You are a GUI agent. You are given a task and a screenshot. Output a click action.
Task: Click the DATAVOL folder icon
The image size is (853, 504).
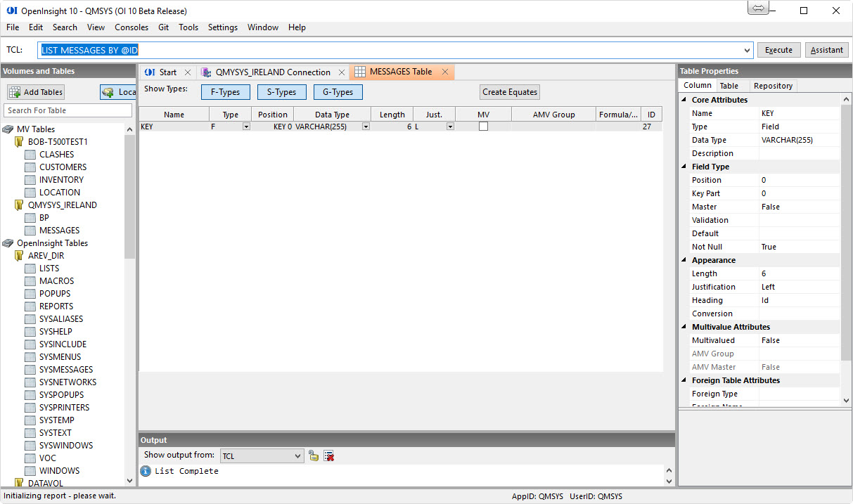pos(19,483)
